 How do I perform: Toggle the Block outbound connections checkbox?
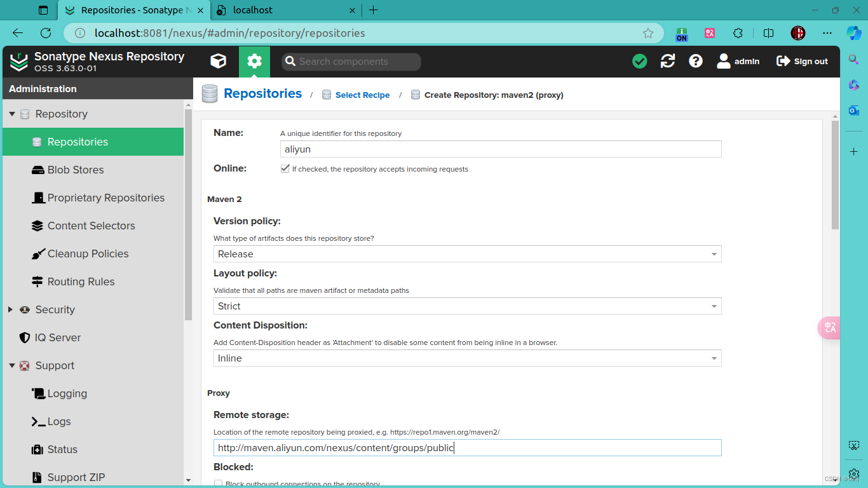coord(219,484)
